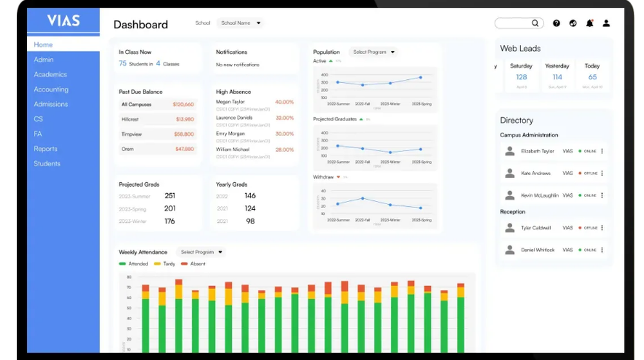
Task: Click the 75 students count link
Action: pyautogui.click(x=122, y=63)
